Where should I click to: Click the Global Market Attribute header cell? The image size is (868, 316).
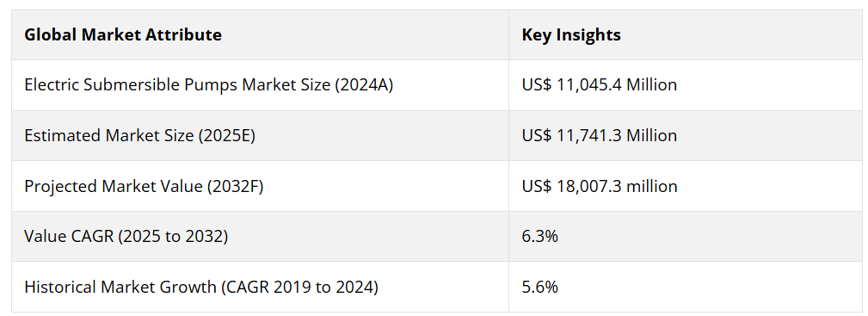pyautogui.click(x=260, y=35)
